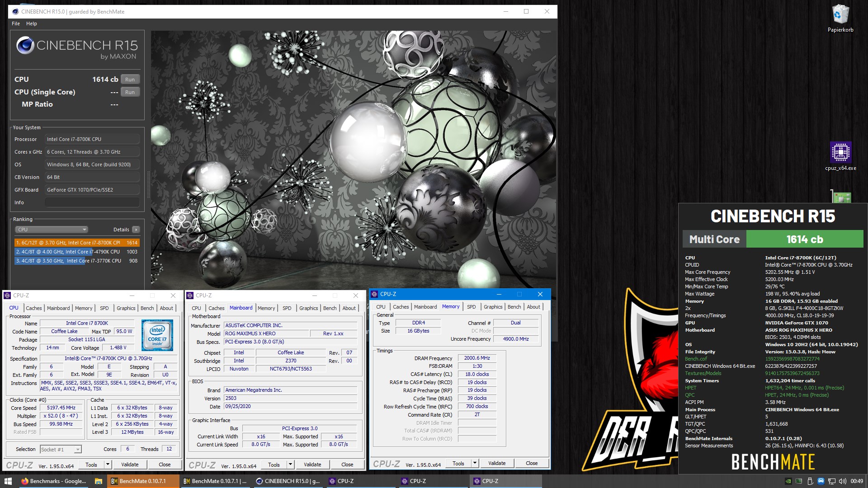Screen dimensions: 868x488
Task: Switch to second BenchMate 0.10.7.1 taskbar item
Action: [216, 481]
